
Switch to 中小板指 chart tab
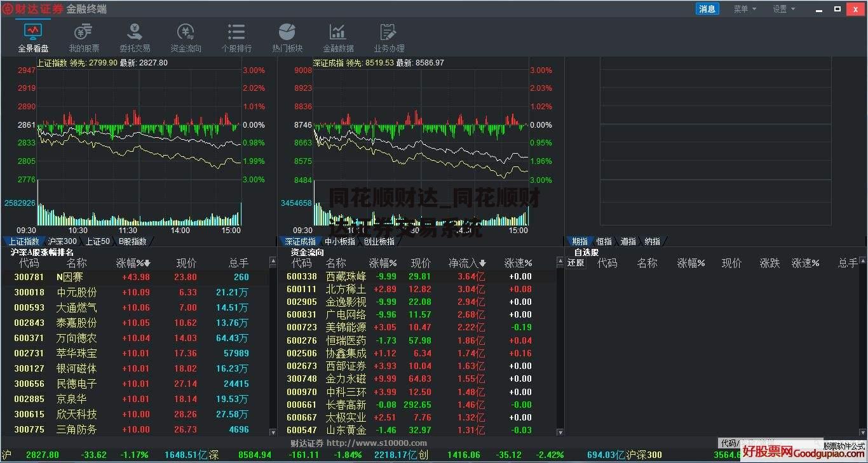click(x=340, y=241)
